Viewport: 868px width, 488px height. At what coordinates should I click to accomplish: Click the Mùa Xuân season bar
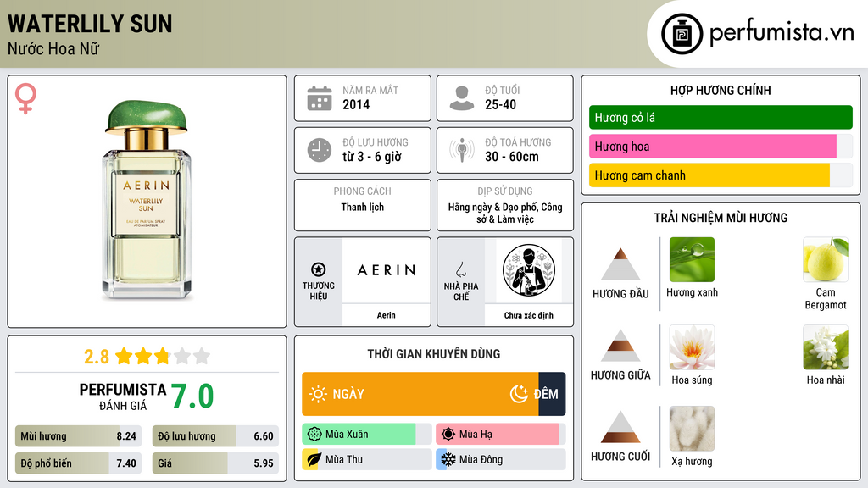pyautogui.click(x=367, y=435)
